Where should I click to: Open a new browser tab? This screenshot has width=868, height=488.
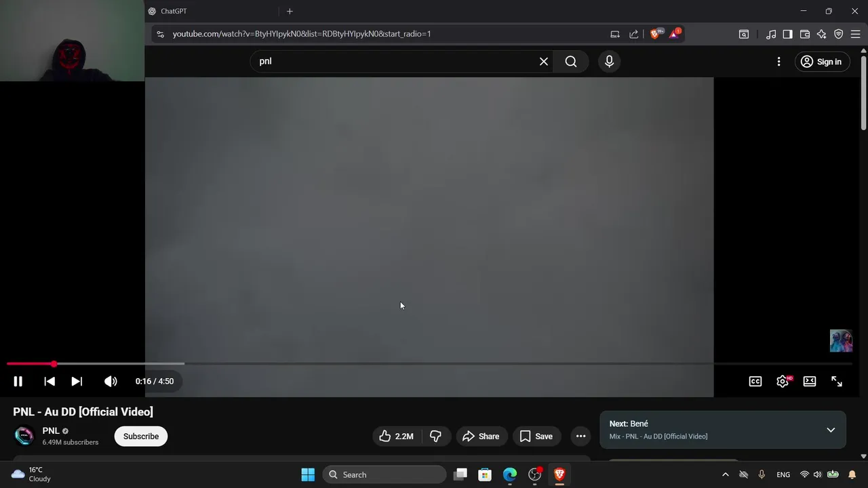pyautogui.click(x=290, y=12)
